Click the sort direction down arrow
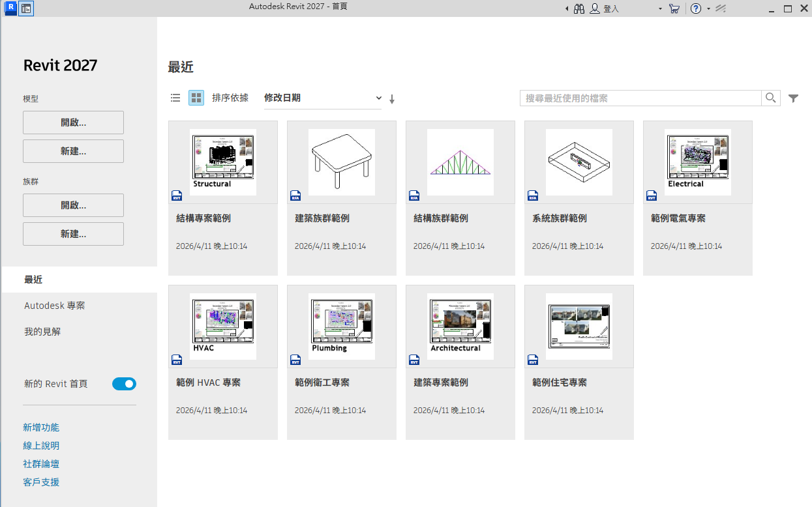The height and width of the screenshot is (507, 812). [x=392, y=99]
